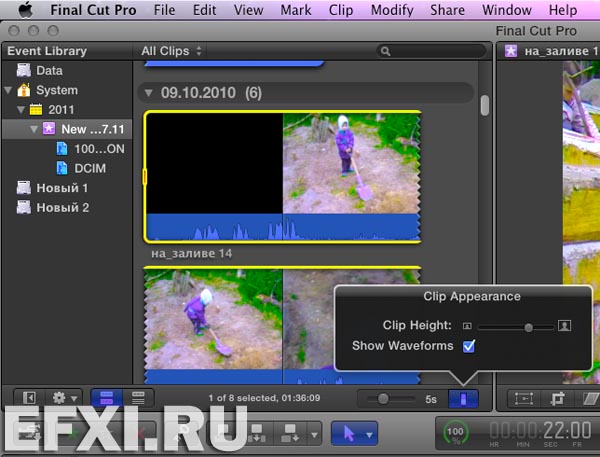Image resolution: width=600 pixels, height=457 pixels.
Task: Click the second clip filmstrip thumbnail
Action: 282,325
